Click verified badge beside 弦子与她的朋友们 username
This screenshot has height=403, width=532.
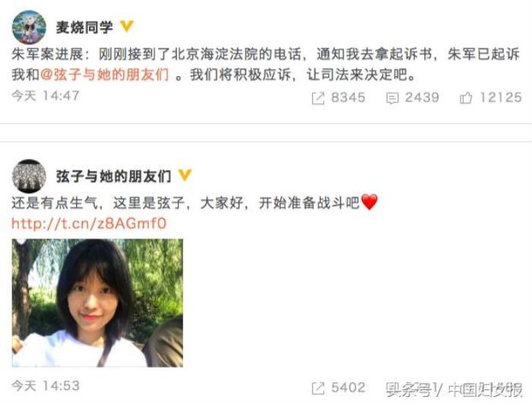pyautogui.click(x=185, y=175)
